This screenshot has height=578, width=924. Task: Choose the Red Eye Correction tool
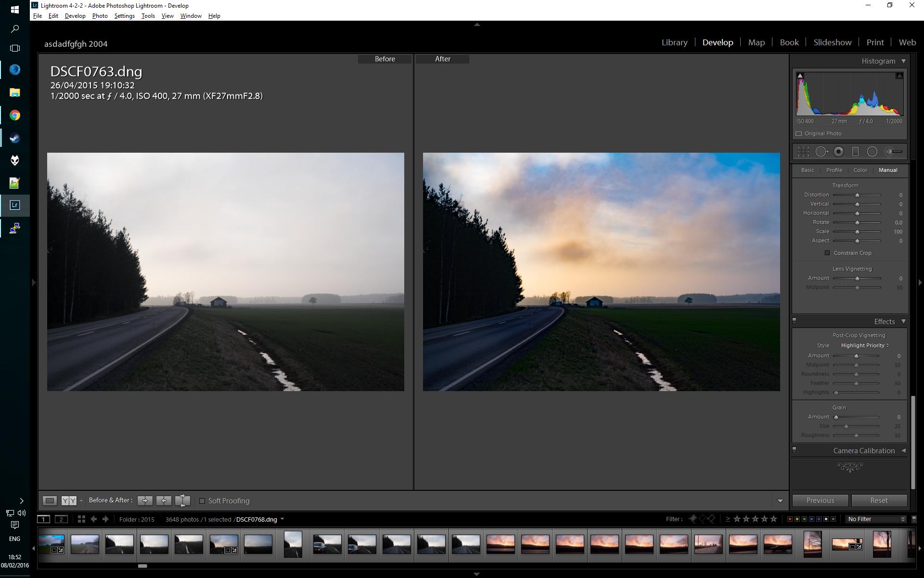(838, 152)
